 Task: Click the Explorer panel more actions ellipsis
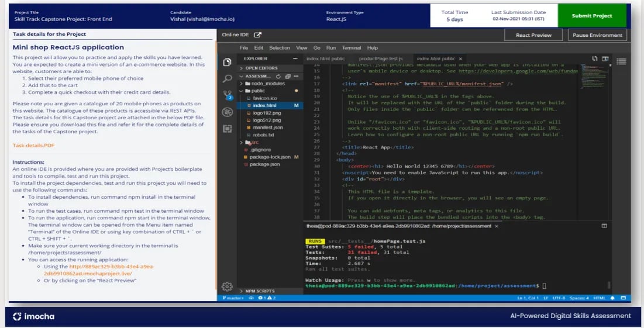click(x=295, y=58)
